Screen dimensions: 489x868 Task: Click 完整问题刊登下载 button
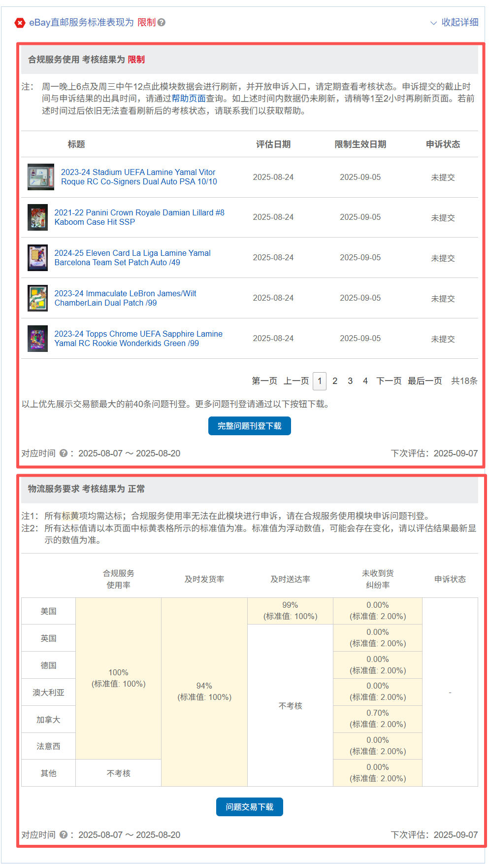[x=249, y=426]
